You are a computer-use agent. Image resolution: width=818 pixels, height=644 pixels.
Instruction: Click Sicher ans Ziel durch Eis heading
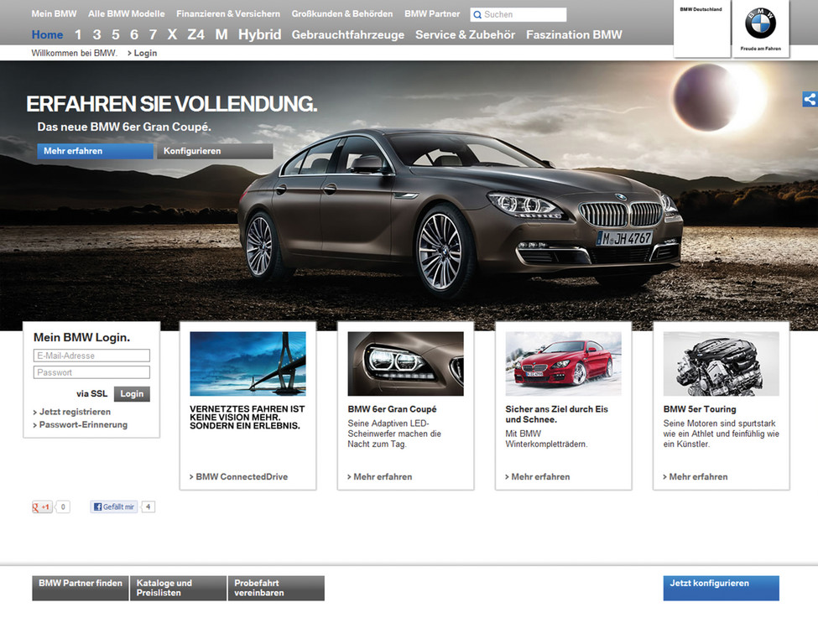point(556,414)
